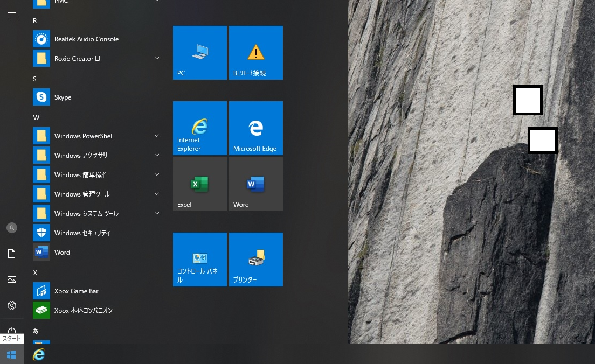The height and width of the screenshot is (364, 595).
Task: Launch Excel from its tile
Action: (x=200, y=184)
